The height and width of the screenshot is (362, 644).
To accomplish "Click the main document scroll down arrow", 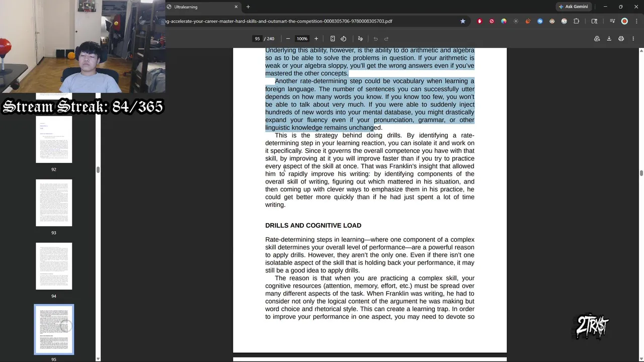I will click(x=641, y=358).
